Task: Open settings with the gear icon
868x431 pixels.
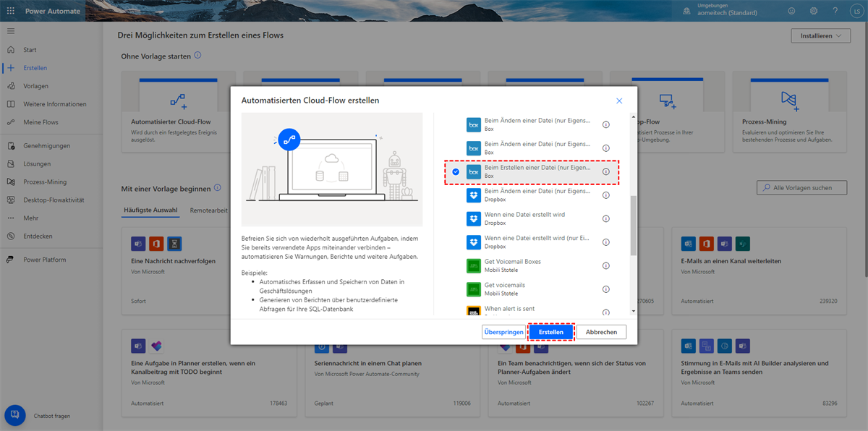Action: [x=814, y=11]
